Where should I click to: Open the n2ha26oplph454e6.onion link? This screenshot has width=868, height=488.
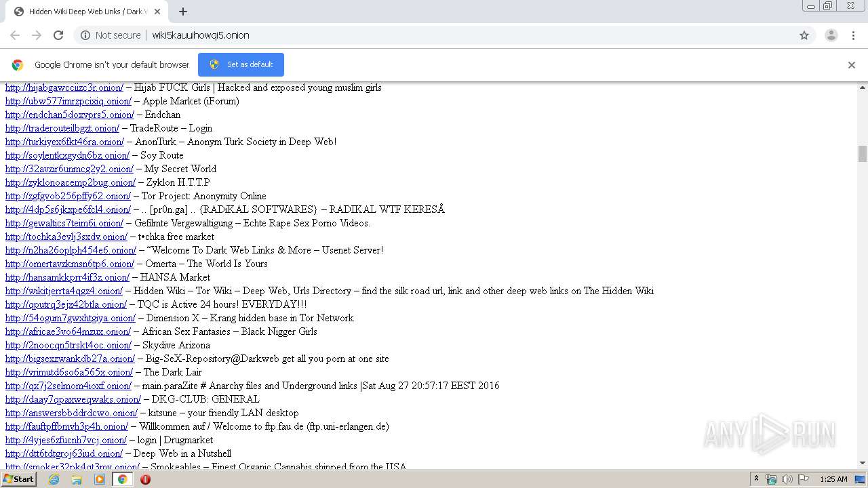tap(71, 250)
